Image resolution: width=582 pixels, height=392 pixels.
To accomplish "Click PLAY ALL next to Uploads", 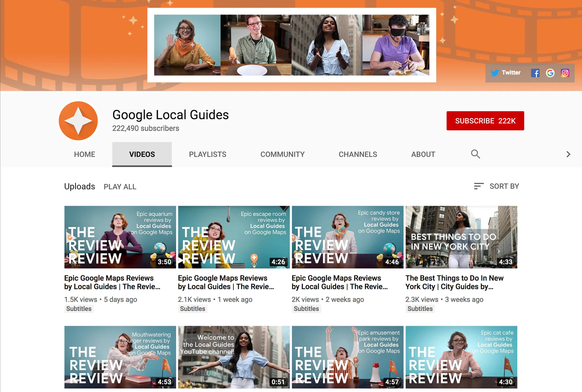I will point(120,187).
